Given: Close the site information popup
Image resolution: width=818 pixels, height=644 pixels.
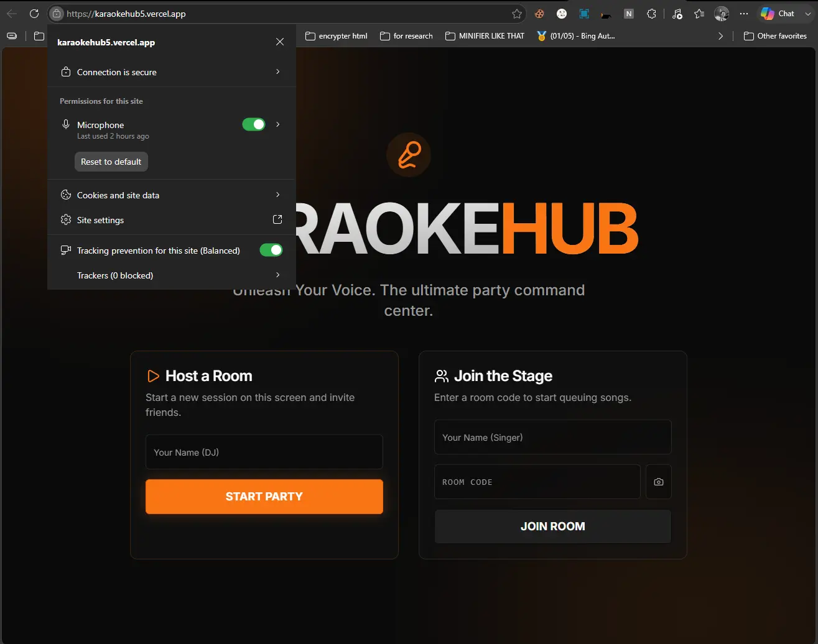Looking at the screenshot, I should point(280,42).
